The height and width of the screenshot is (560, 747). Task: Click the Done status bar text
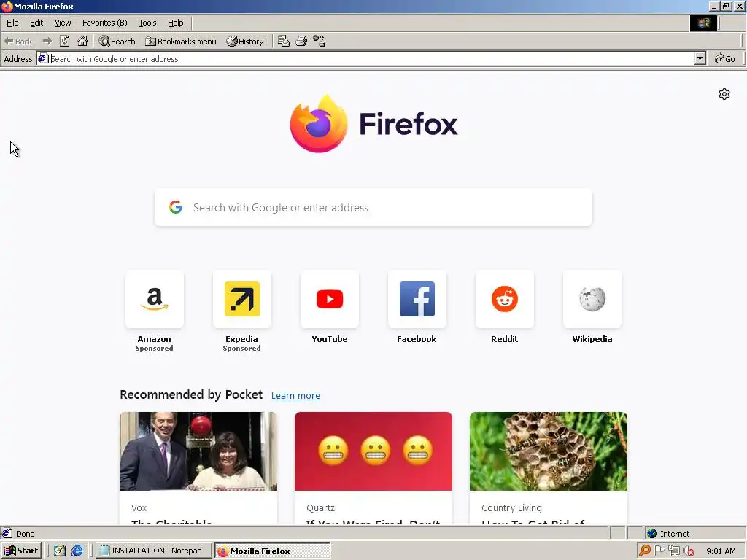[x=26, y=534]
